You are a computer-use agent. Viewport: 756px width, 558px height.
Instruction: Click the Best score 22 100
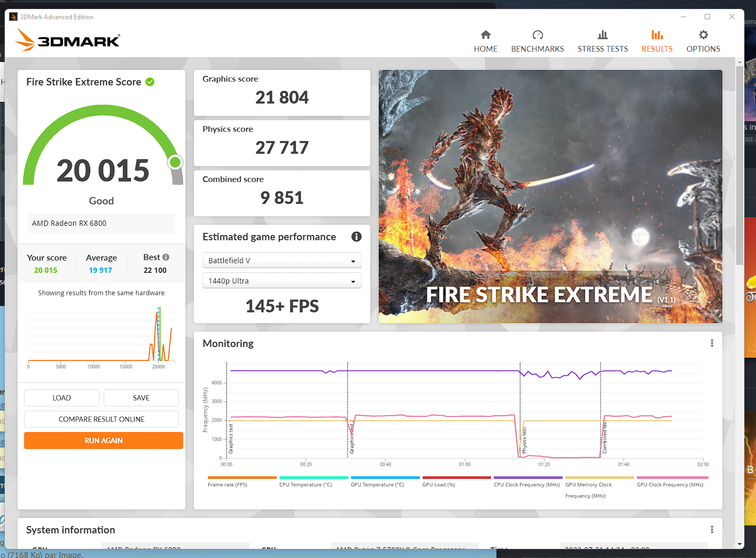click(155, 270)
